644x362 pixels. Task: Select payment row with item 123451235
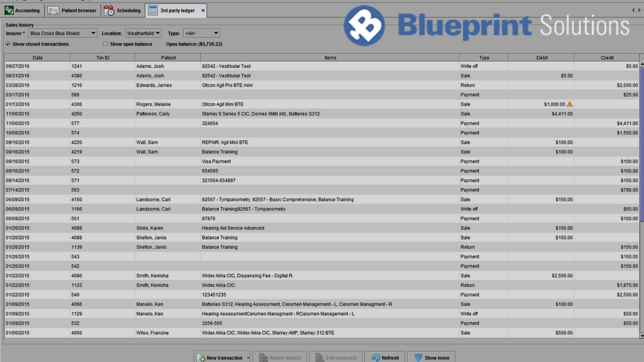click(322, 295)
